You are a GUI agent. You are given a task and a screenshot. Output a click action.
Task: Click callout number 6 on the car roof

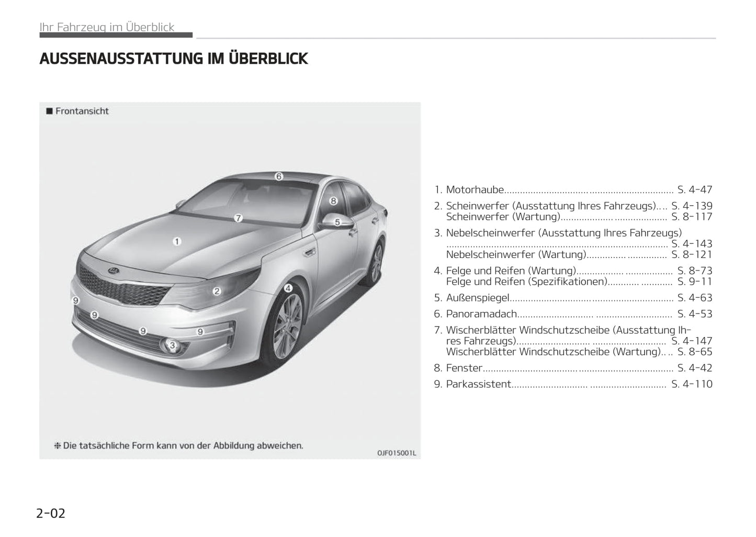279,176
